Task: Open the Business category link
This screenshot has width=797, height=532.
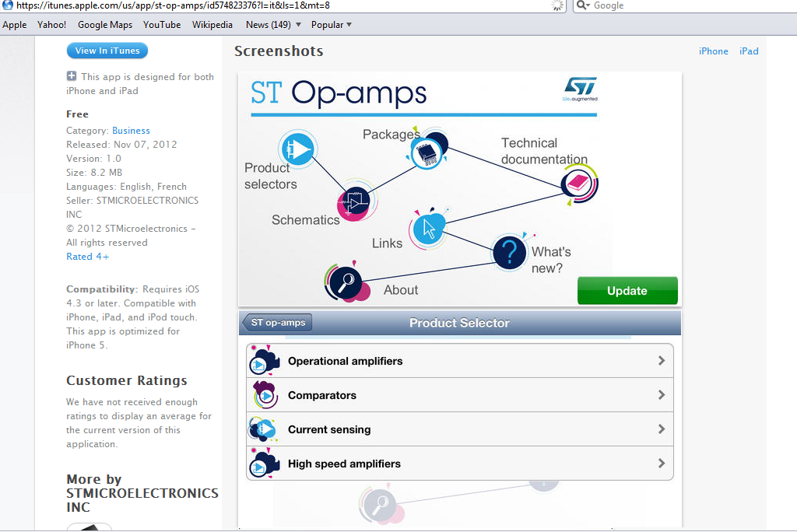Action: pos(131,131)
